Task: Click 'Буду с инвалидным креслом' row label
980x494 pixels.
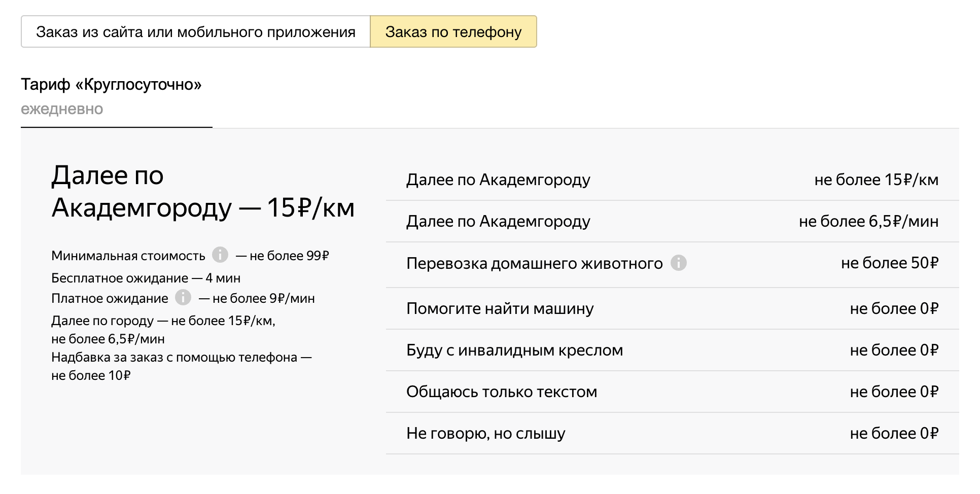Action: pos(515,350)
